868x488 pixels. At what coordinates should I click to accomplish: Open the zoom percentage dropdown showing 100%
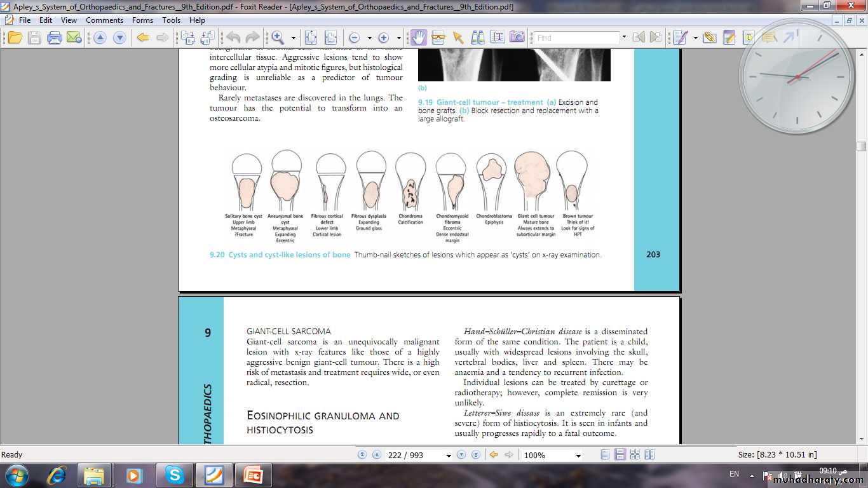point(578,456)
